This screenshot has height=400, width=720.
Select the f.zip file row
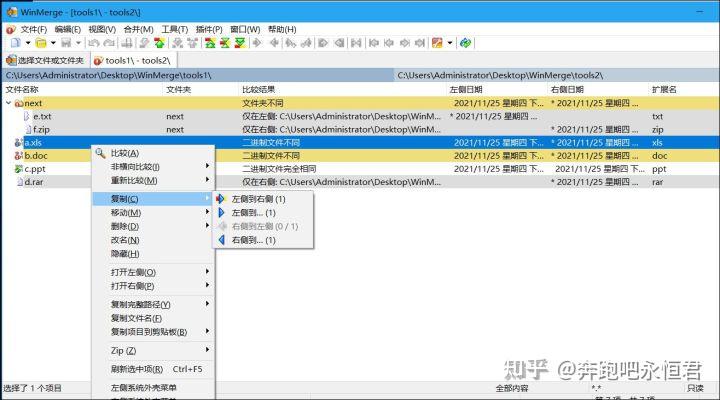click(360, 130)
